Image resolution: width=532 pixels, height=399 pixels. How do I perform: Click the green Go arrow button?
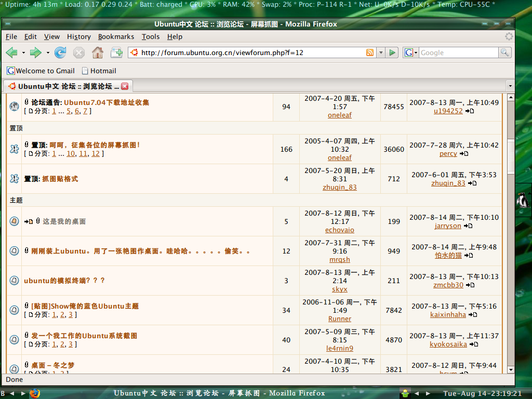[x=392, y=52]
